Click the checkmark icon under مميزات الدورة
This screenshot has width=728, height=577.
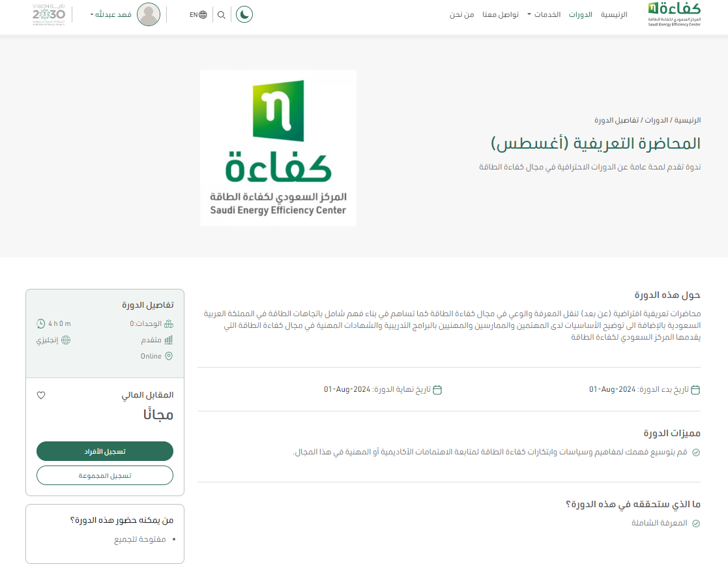[x=696, y=452]
